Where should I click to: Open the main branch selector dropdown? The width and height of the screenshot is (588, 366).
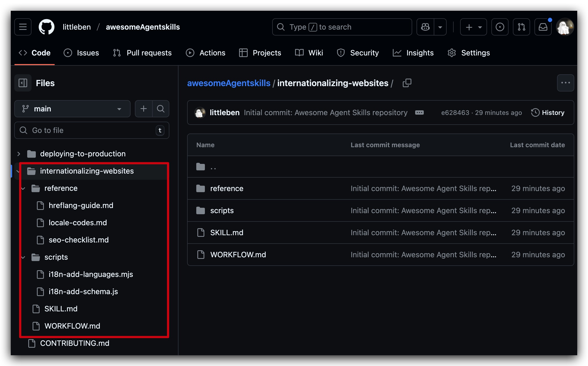(72, 109)
